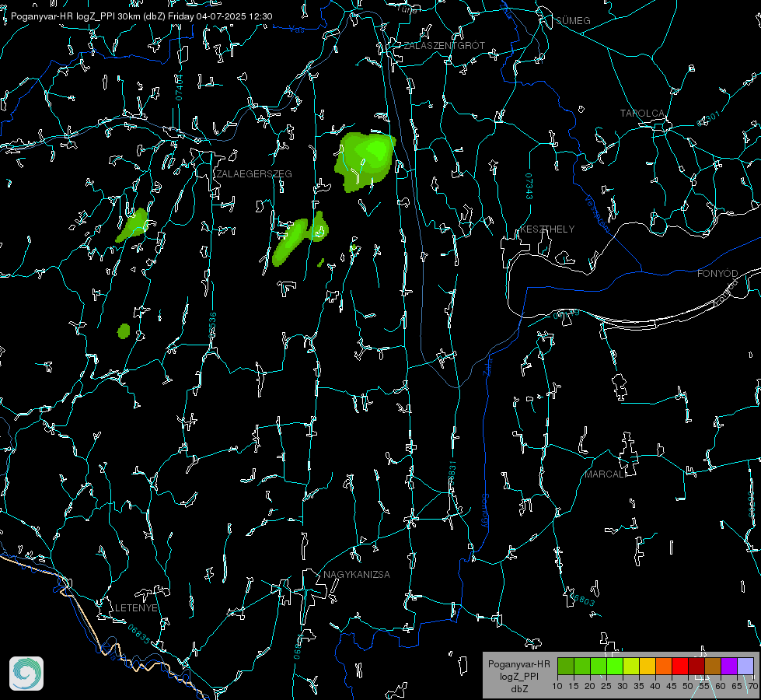Click the swirl weather service logo
This screenshot has width=761, height=700.
pos(26,674)
